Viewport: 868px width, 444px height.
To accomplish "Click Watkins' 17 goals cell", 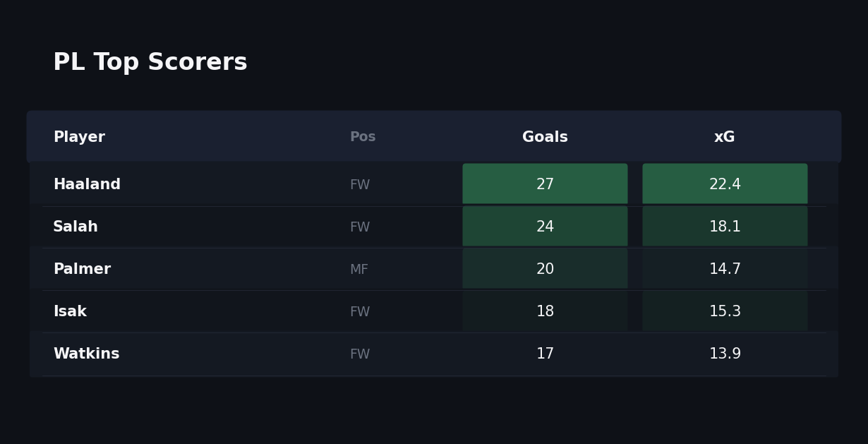I will [545, 354].
